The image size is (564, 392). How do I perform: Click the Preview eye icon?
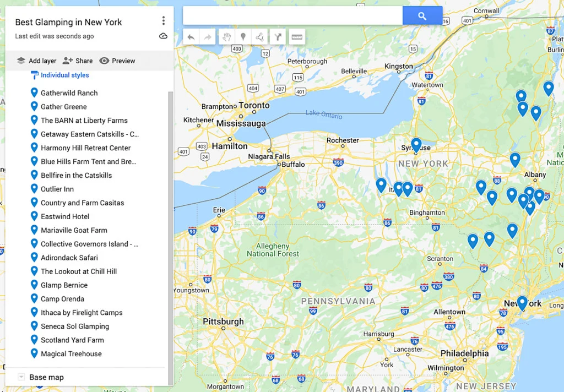[x=104, y=61]
